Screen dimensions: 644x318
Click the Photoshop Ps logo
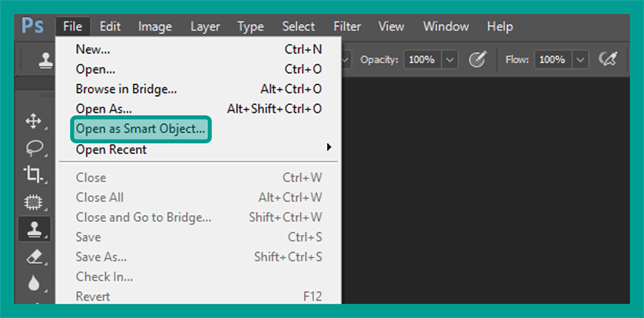33,26
